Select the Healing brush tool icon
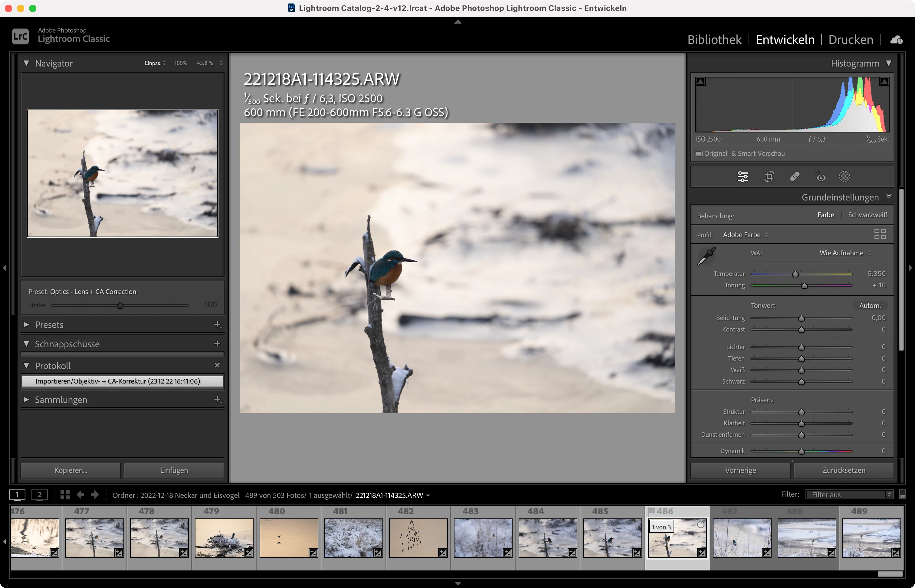This screenshot has width=915, height=588. click(x=795, y=177)
